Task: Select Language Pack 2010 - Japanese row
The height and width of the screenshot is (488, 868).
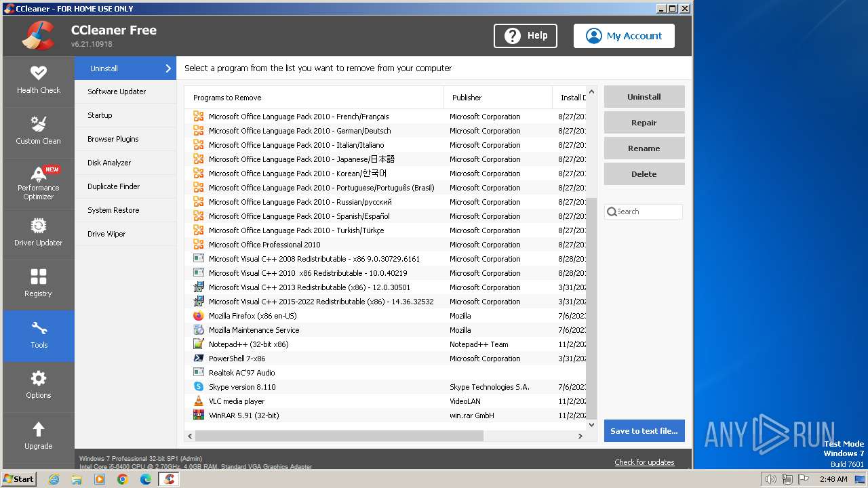Action: click(x=385, y=159)
